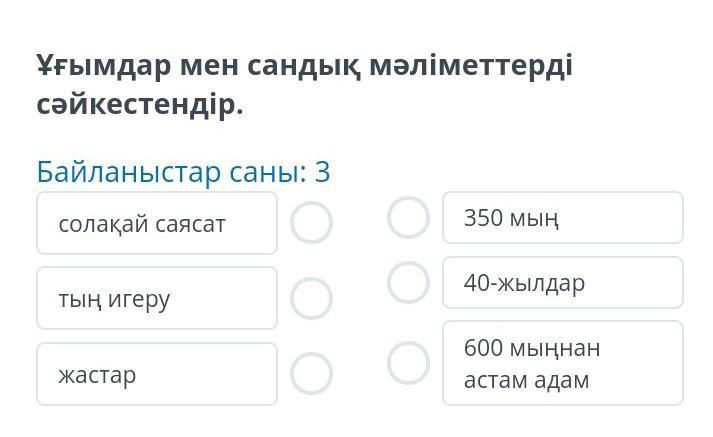The width and height of the screenshot is (713, 437).
Task: Click the Байланыстар саны: 3 label
Action: point(183,172)
